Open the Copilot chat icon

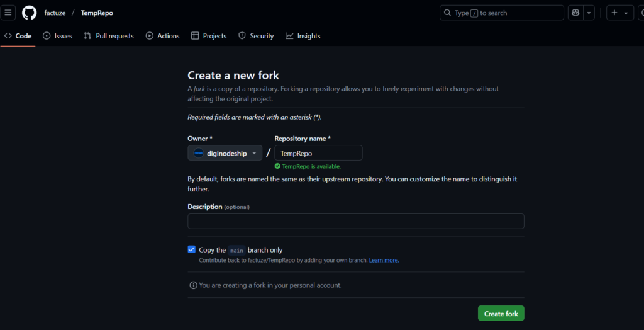pyautogui.click(x=575, y=13)
